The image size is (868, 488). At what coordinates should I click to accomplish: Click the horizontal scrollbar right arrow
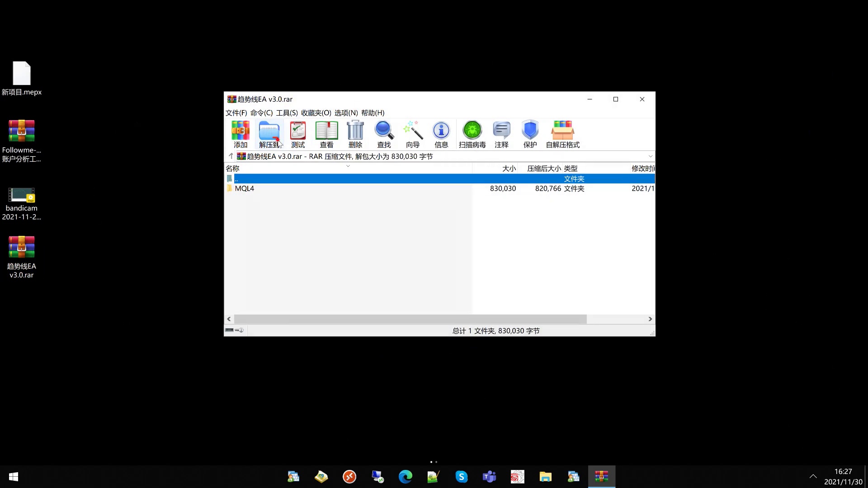[x=650, y=319]
